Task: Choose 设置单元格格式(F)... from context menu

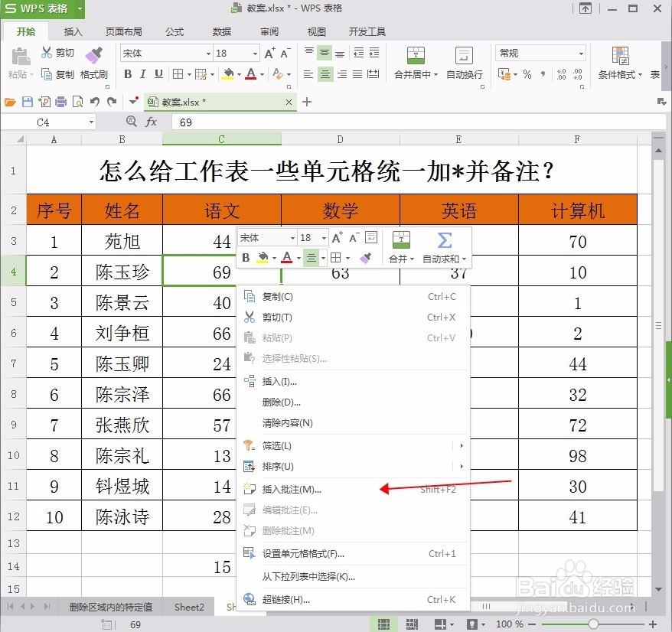Action: (353, 554)
